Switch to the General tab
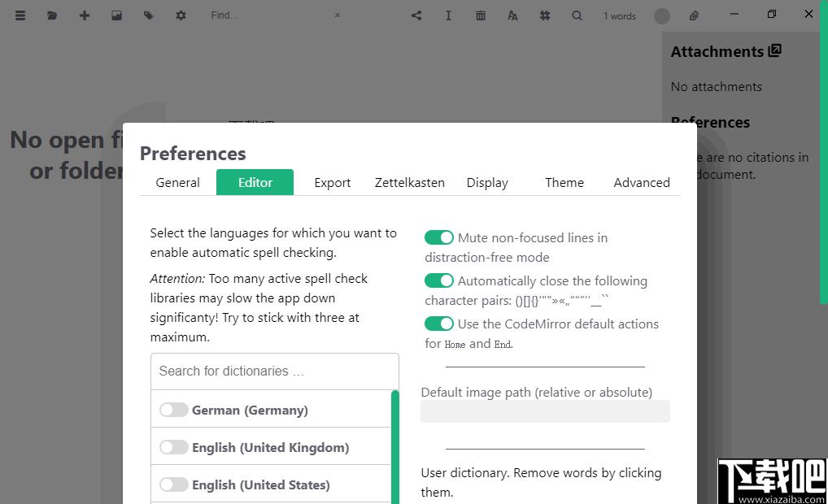The width and height of the screenshot is (828, 504). point(177,183)
